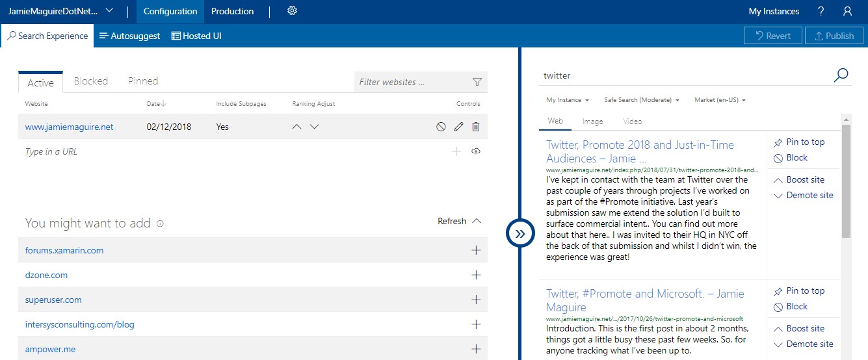Click the Revert button
This screenshot has width=868, height=360.
[x=773, y=36]
